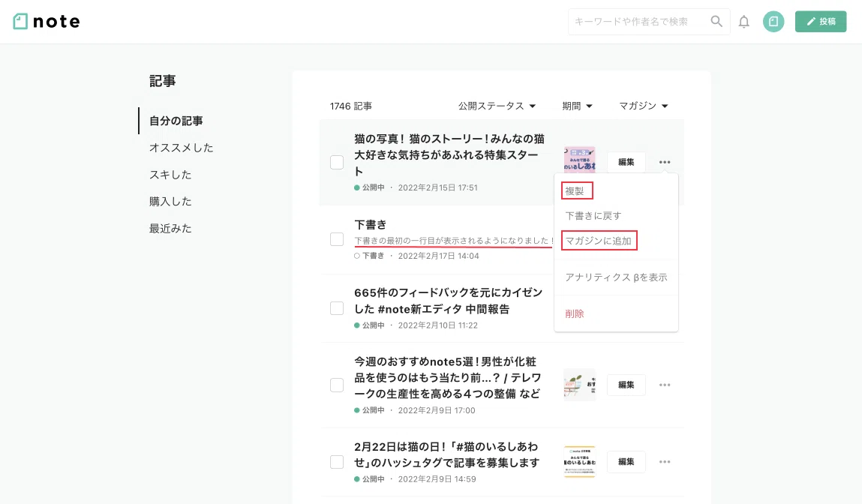The image size is (862, 504).
Task: Click the date 2022年2月15日 17:51
Action: click(x=437, y=188)
